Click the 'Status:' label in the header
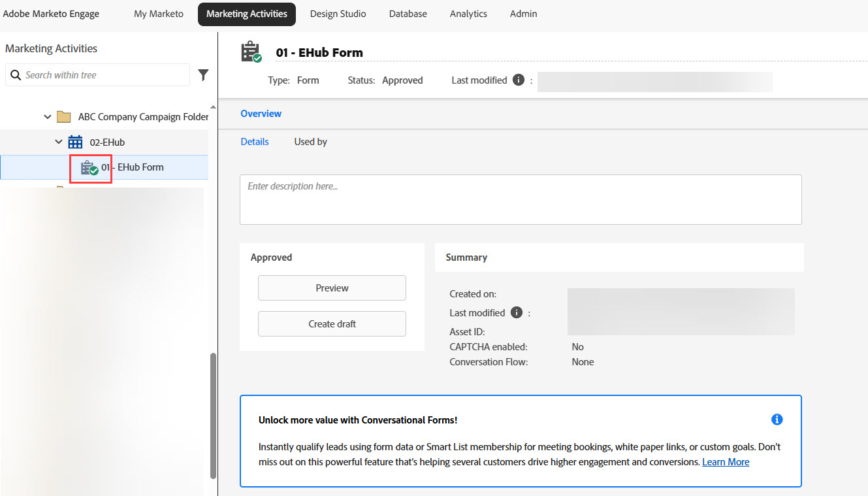This screenshot has height=496, width=868. point(361,80)
